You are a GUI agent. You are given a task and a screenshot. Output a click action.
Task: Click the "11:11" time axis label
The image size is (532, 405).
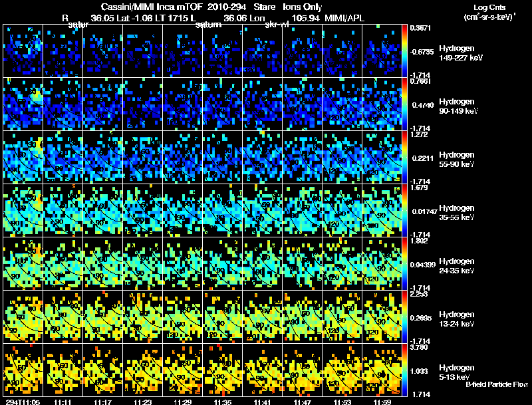63,402
